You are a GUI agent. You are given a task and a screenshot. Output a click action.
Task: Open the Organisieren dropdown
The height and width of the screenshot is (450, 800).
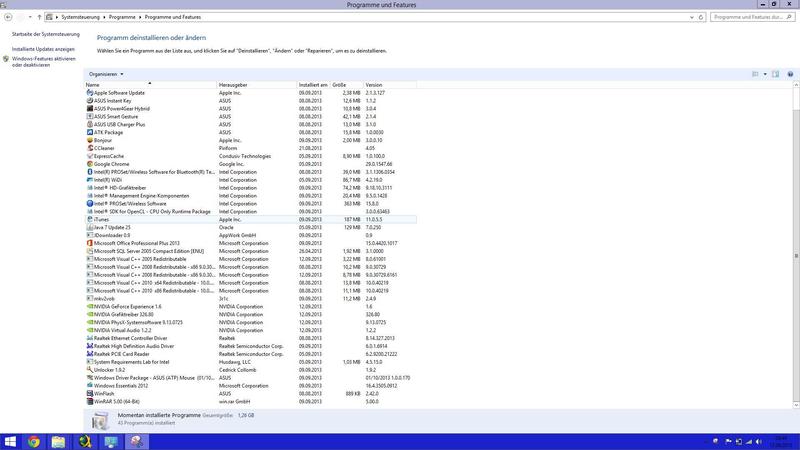pyautogui.click(x=106, y=74)
